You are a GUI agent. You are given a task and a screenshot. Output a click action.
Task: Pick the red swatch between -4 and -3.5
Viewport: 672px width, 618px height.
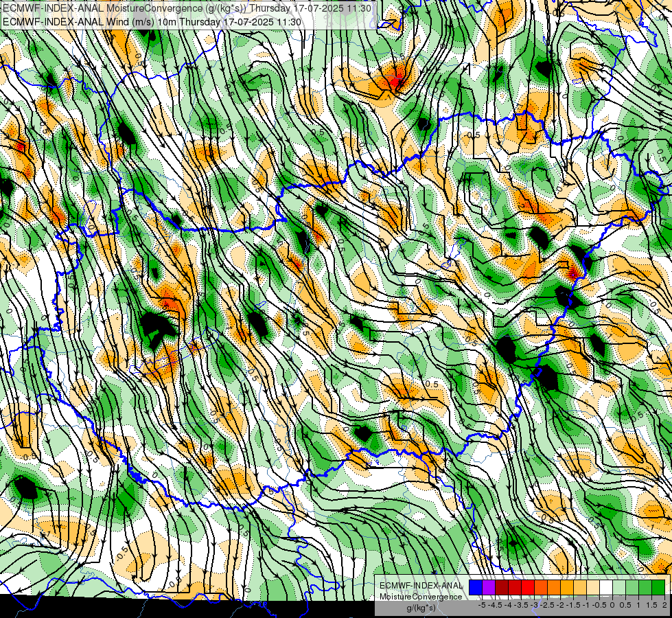coord(515,588)
